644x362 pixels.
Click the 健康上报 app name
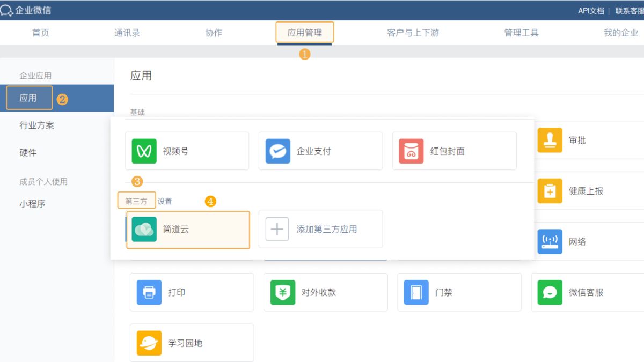point(586,191)
